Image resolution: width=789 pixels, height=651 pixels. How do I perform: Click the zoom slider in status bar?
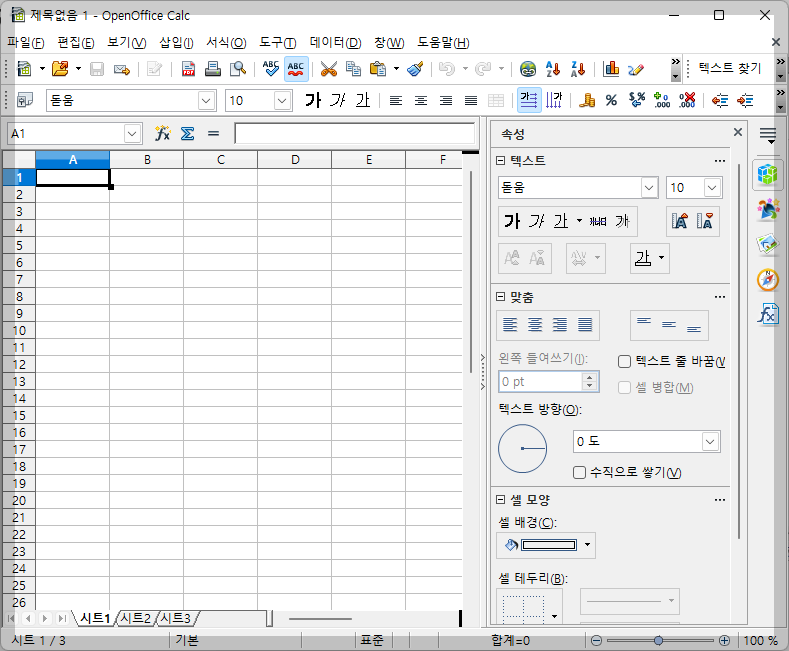click(659, 640)
